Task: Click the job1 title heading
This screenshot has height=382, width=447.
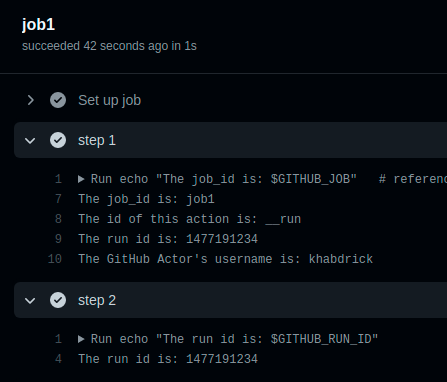Action: [x=38, y=25]
